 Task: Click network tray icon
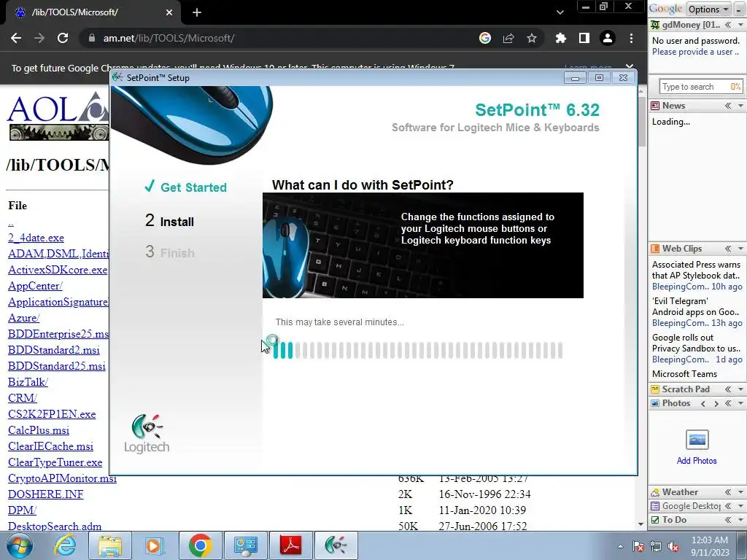pyautogui.click(x=656, y=546)
